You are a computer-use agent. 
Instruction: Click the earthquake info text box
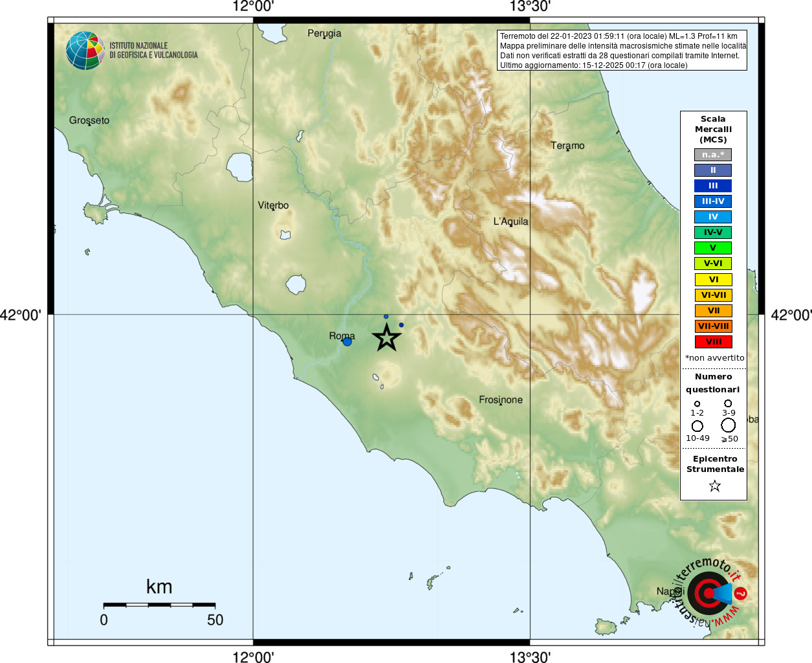tap(622, 51)
